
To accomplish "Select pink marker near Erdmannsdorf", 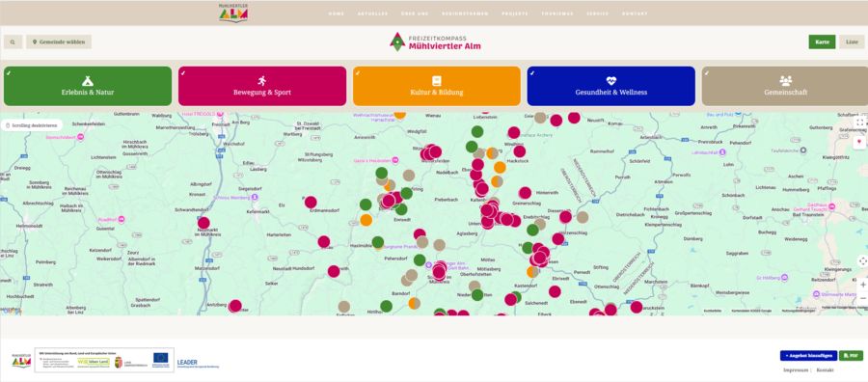I will [311, 202].
